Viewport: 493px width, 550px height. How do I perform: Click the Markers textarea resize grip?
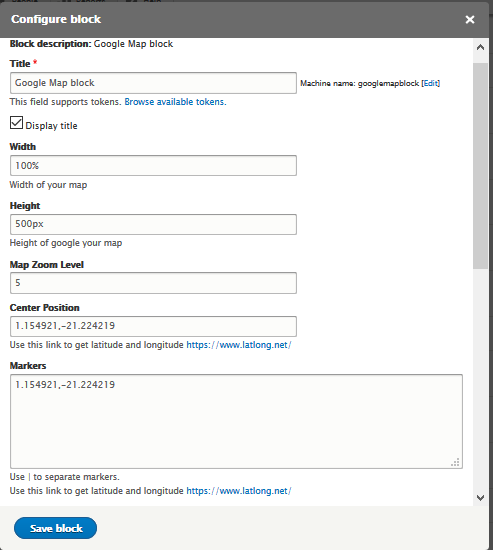(x=455, y=462)
